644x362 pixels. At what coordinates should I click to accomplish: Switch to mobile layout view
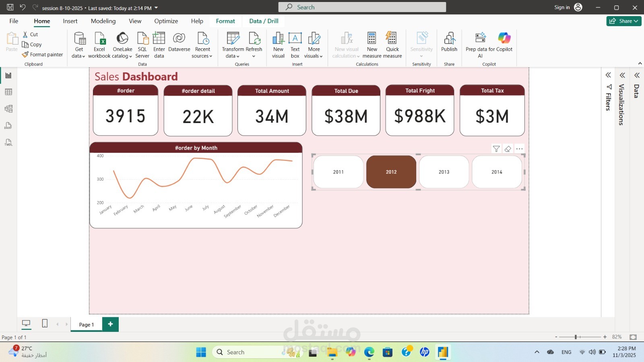click(x=44, y=323)
